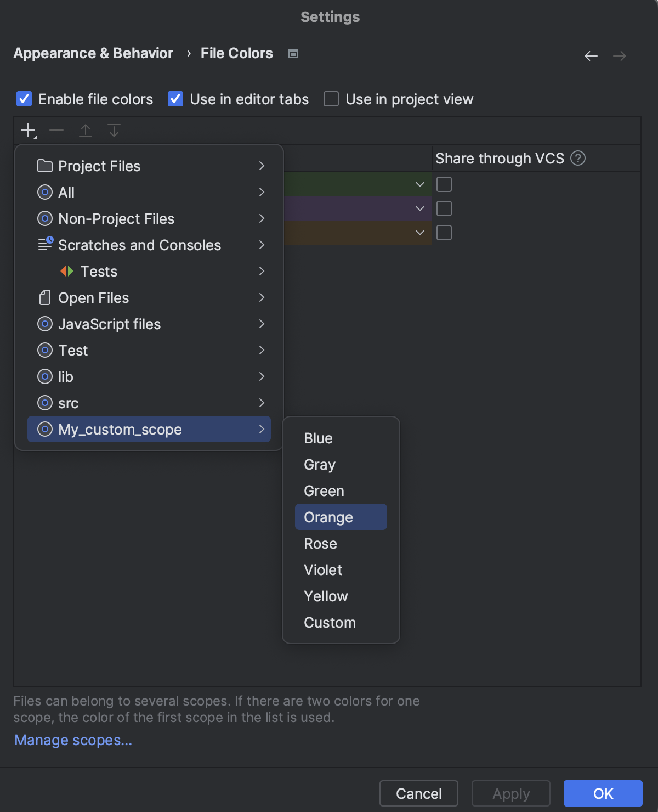Click the Move Up arrow icon
658x812 pixels.
click(x=86, y=130)
